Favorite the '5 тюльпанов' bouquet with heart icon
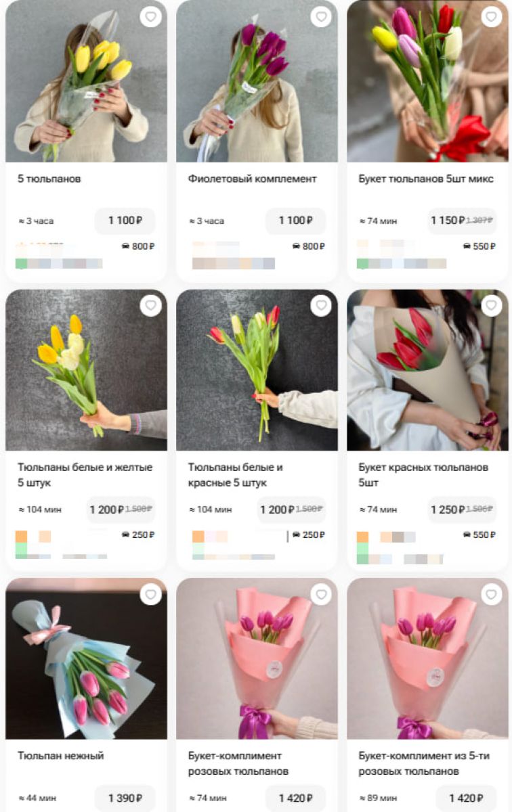 click(150, 17)
